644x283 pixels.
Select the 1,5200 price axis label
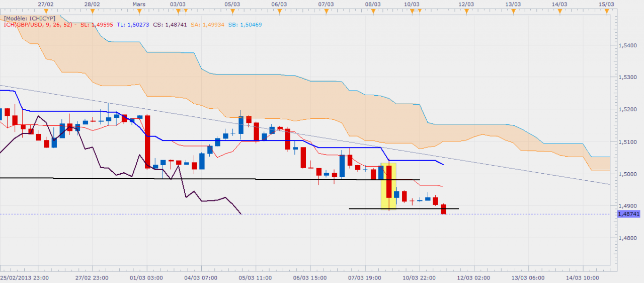tap(627, 110)
